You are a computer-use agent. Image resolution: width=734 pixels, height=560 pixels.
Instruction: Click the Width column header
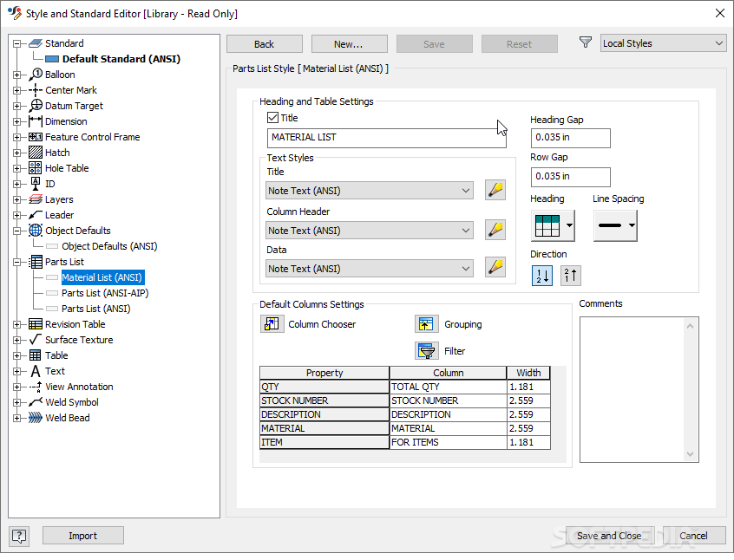pos(528,373)
